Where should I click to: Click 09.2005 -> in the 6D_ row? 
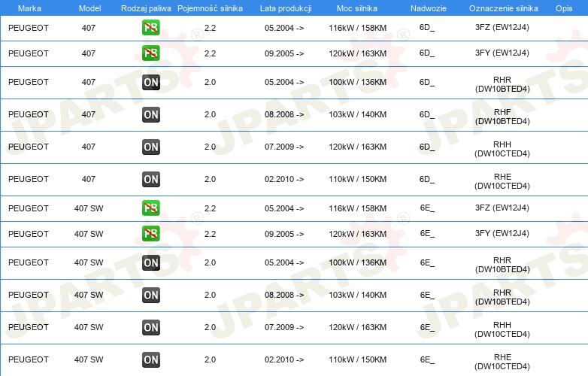pos(284,53)
